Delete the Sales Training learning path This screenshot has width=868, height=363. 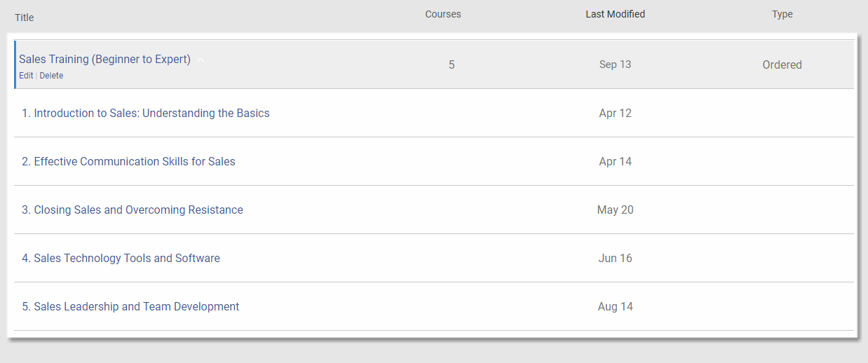51,76
